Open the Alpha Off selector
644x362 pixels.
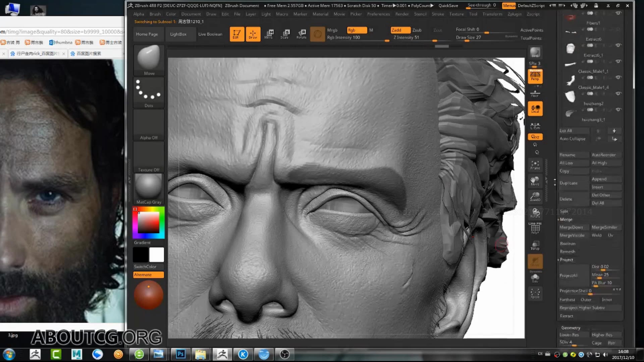[149, 125]
